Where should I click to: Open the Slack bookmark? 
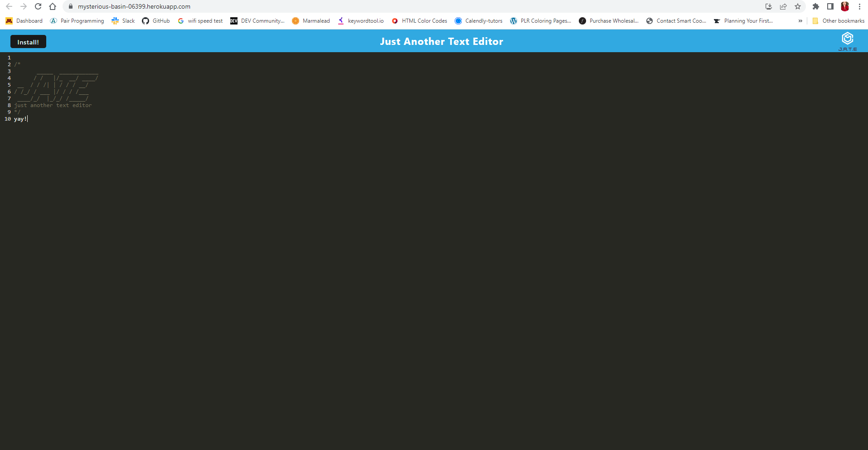[123, 21]
